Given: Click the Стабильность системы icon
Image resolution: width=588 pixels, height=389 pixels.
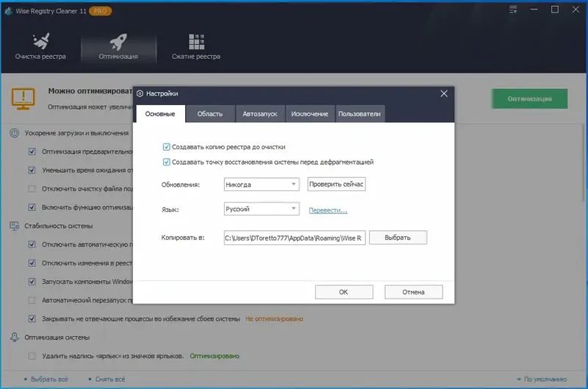Looking at the screenshot, I should [14, 226].
